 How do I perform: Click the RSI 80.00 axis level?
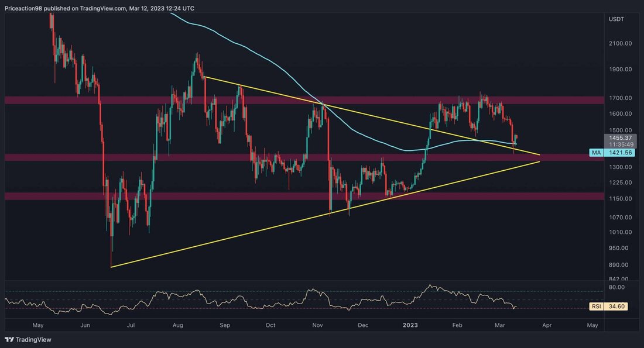tap(616, 287)
